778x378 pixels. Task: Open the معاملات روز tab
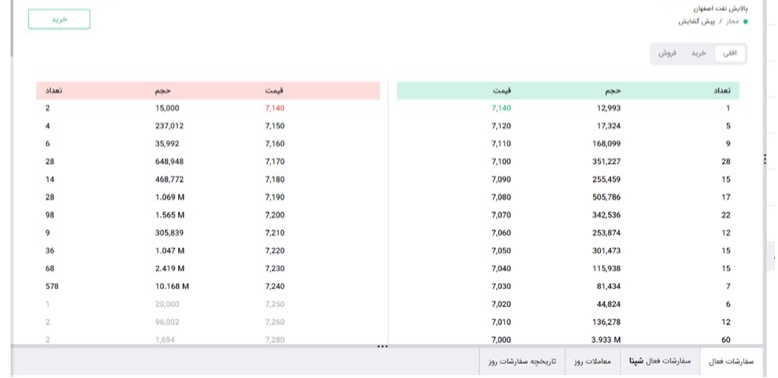pyautogui.click(x=592, y=362)
